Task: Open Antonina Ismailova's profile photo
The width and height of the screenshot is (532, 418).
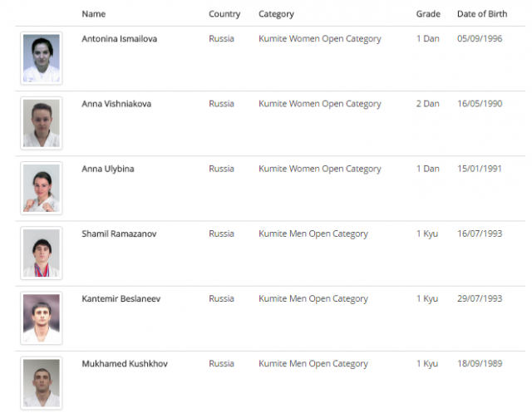Action: [41, 58]
